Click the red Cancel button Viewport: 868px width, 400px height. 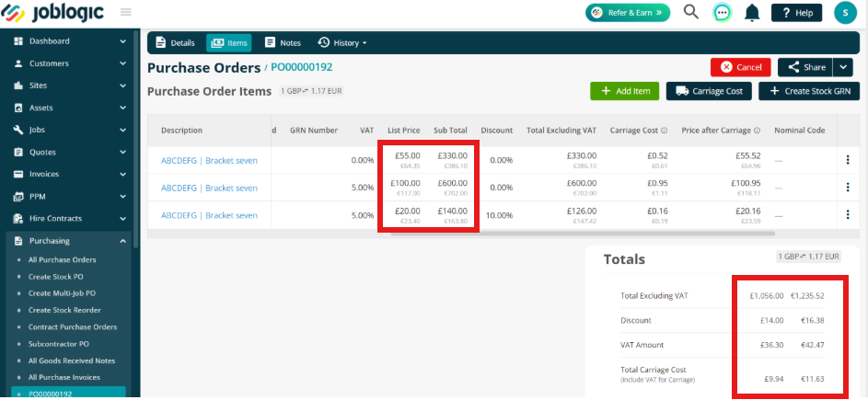[741, 67]
